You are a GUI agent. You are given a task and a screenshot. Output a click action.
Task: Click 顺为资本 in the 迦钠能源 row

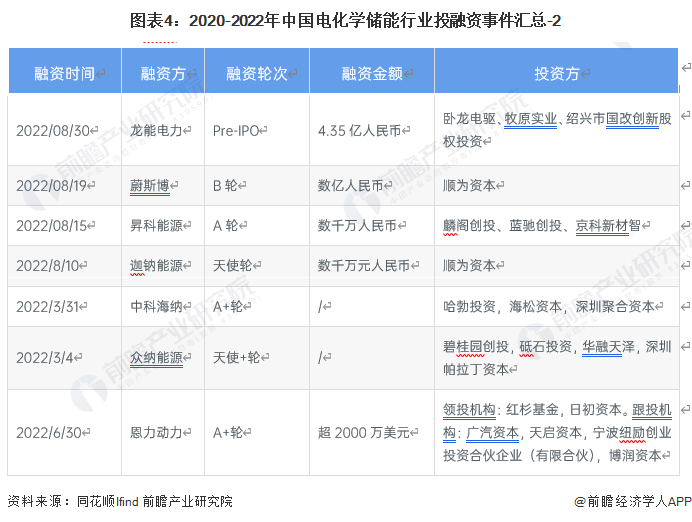(470, 266)
